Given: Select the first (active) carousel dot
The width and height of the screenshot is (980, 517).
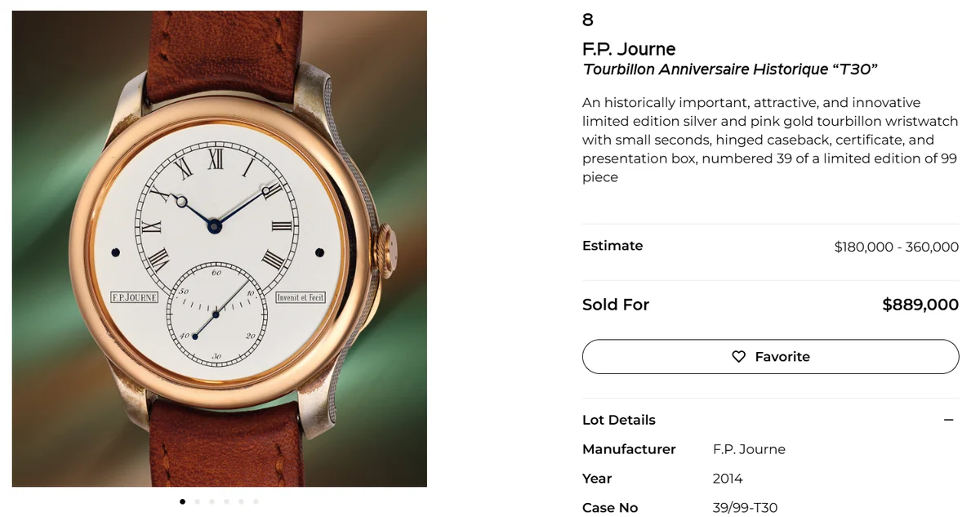Looking at the screenshot, I should pyautogui.click(x=182, y=501).
